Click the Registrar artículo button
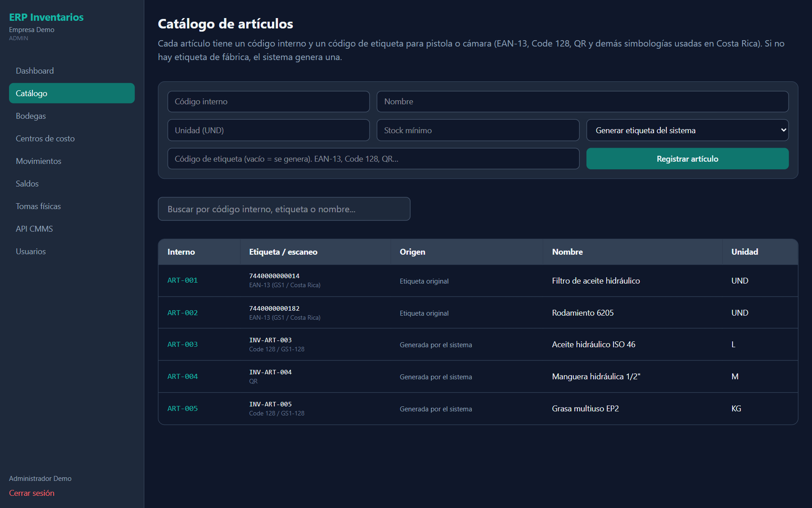This screenshot has width=812, height=508. (687, 159)
